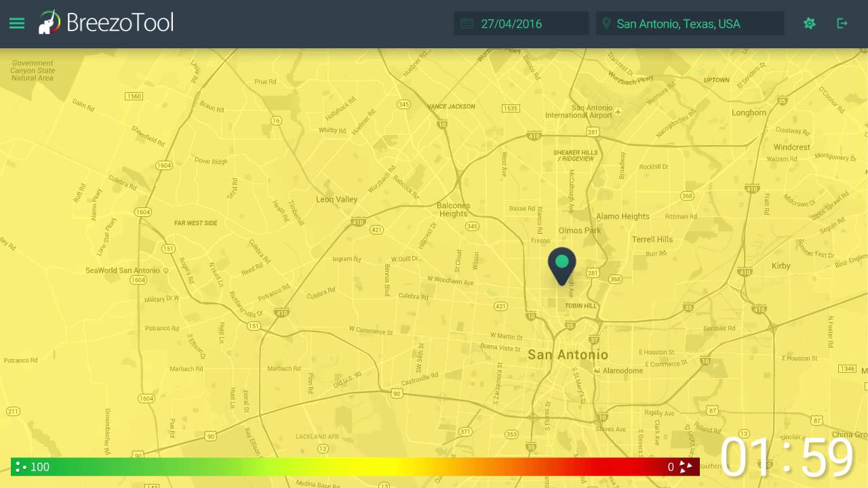868x488 pixels.
Task: Click the 1346 road shield
Action: tap(847, 369)
